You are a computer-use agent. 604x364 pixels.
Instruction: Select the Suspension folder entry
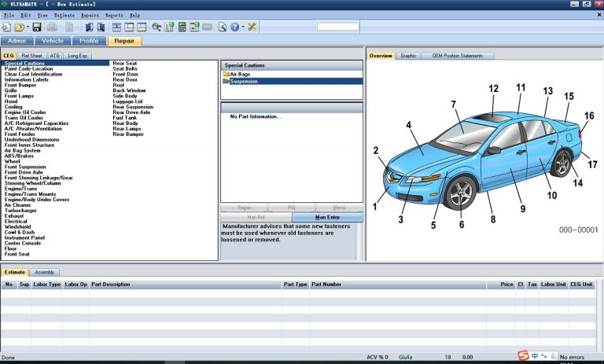(292, 81)
